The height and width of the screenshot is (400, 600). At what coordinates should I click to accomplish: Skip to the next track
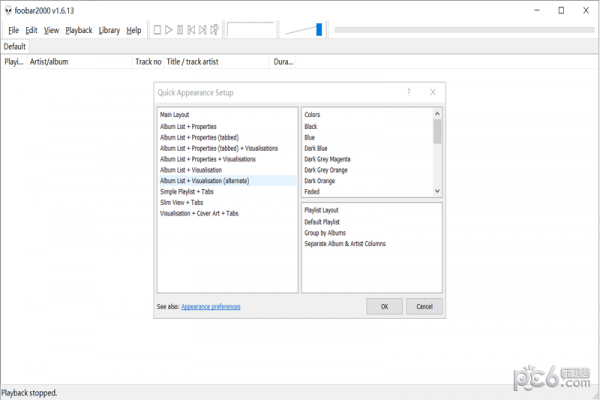click(203, 30)
